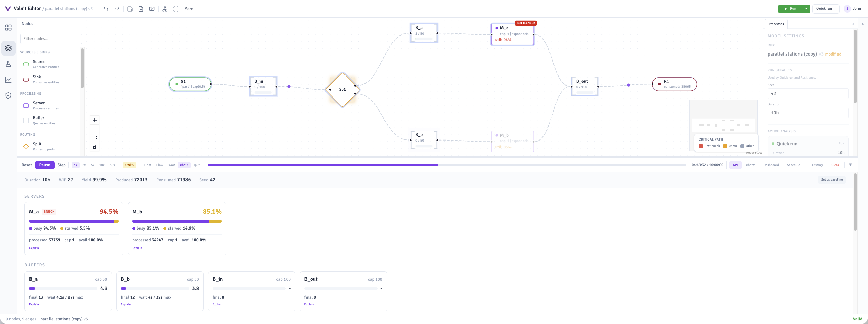Reset the simulation playback
The width and height of the screenshot is (868, 324).
27,165
